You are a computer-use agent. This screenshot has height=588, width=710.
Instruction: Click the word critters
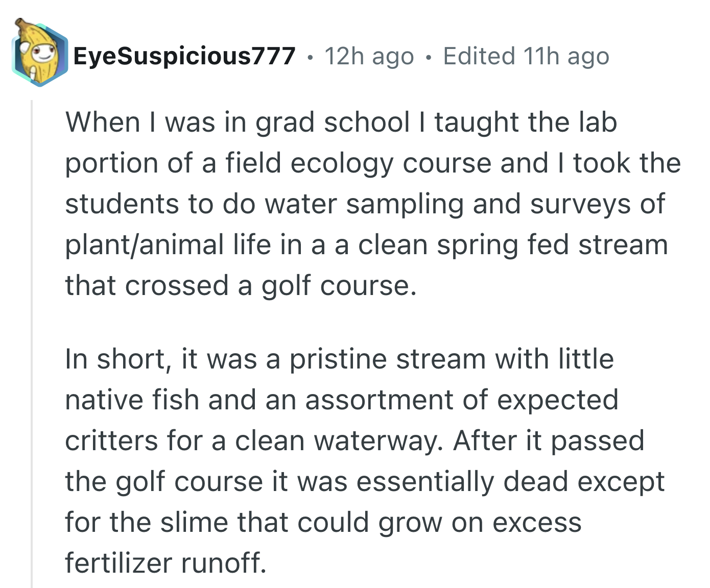[x=111, y=440]
